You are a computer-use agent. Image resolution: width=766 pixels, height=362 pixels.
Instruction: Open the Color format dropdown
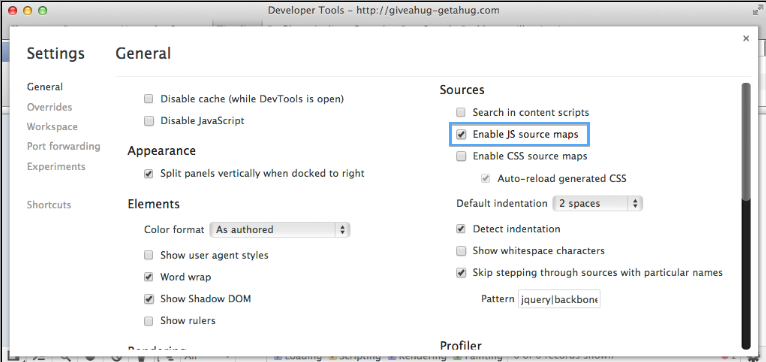(x=280, y=230)
